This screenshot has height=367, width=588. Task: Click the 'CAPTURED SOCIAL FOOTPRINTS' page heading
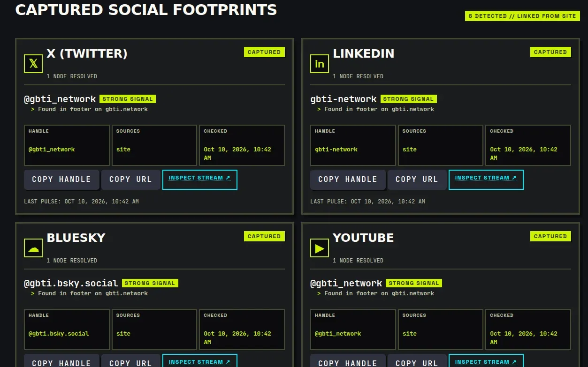pos(146,9)
